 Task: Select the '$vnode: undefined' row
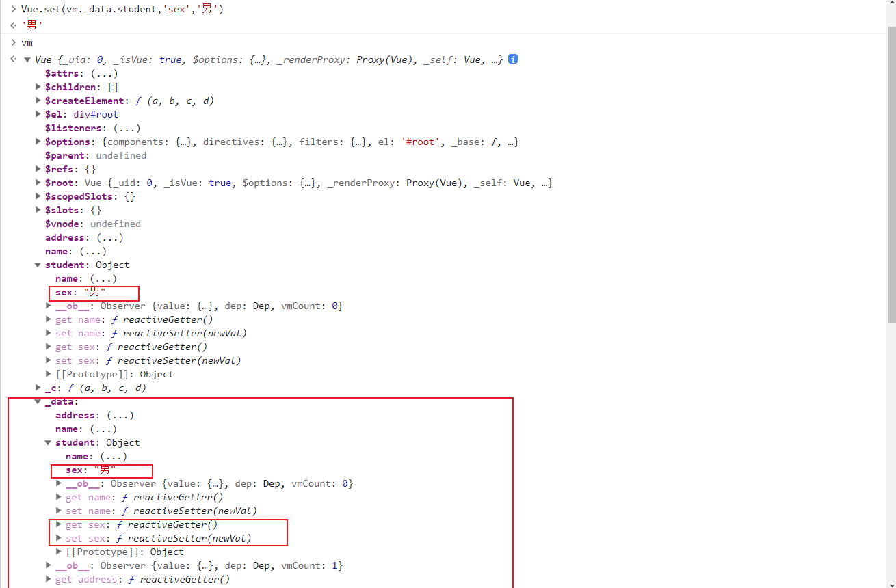click(93, 224)
